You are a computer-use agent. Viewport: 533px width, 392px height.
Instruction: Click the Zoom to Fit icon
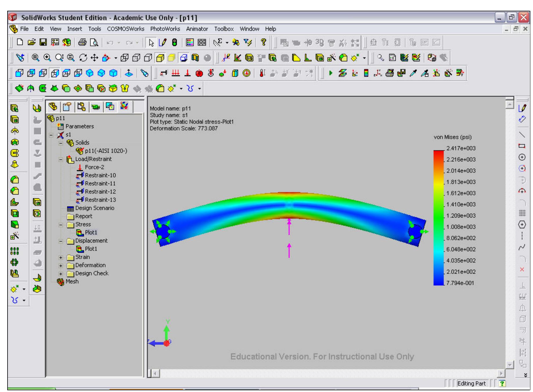tap(36, 58)
